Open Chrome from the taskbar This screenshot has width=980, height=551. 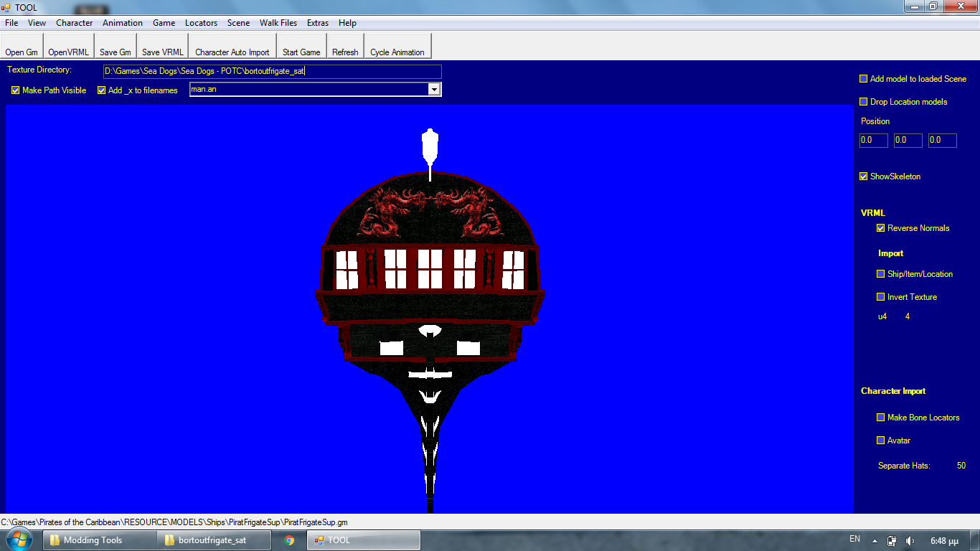(289, 540)
